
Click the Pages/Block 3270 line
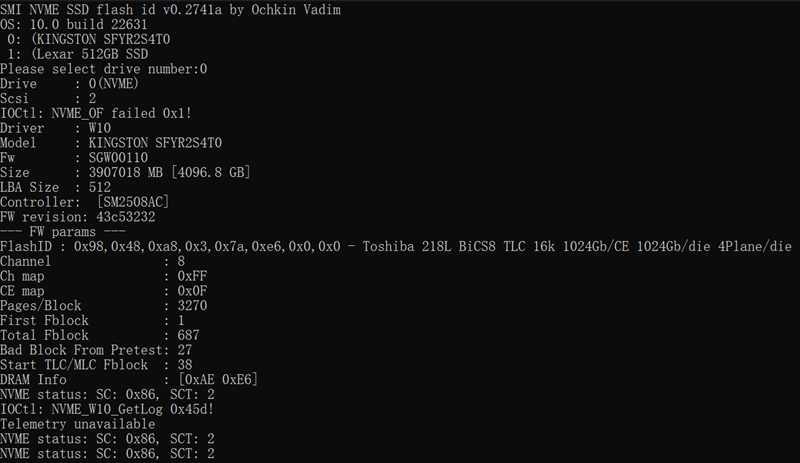click(x=103, y=305)
